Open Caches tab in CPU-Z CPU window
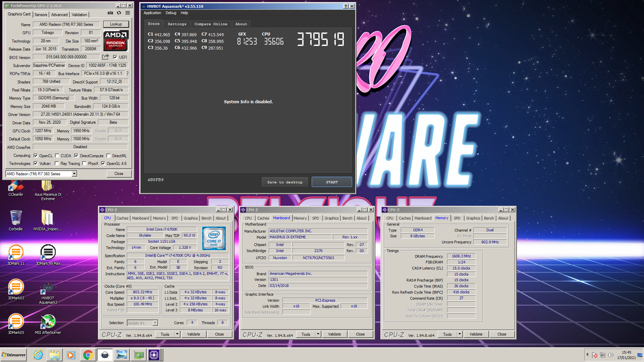 point(122,218)
